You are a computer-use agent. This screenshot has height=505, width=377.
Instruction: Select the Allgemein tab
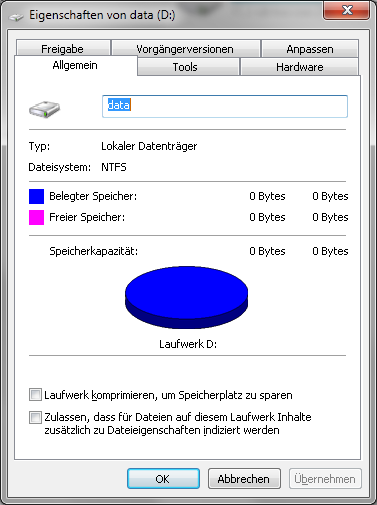coord(75,65)
